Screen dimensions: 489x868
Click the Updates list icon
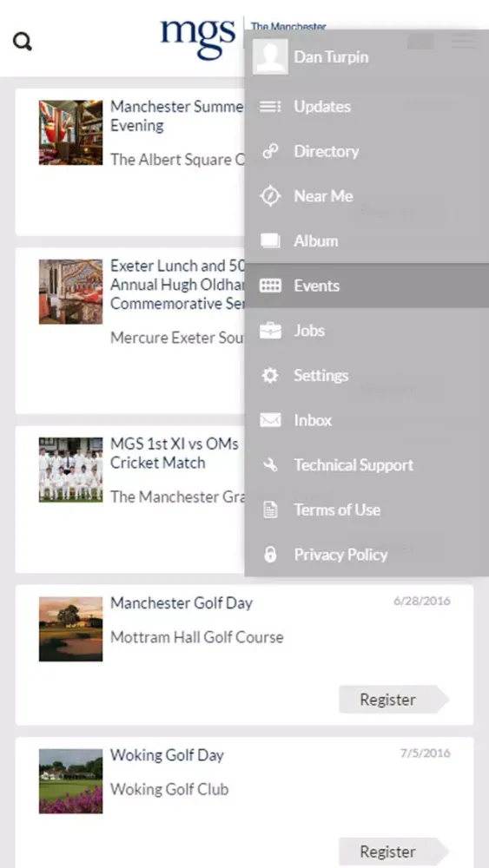pyautogui.click(x=270, y=106)
